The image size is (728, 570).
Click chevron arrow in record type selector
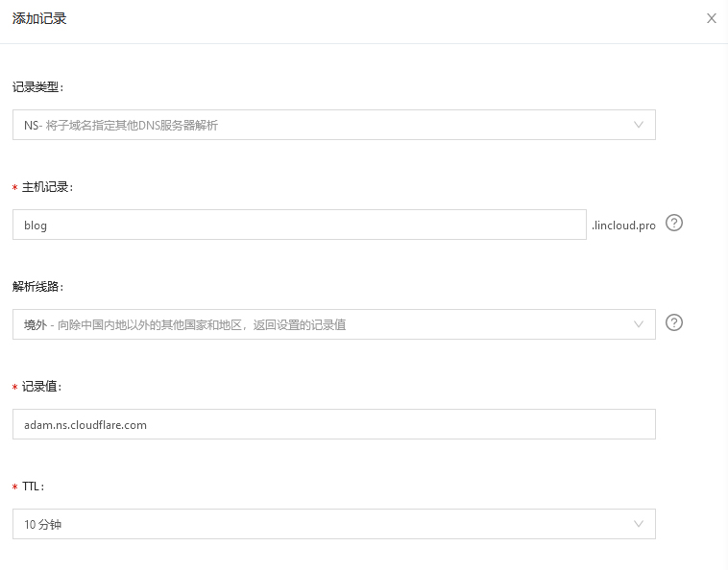point(639,125)
